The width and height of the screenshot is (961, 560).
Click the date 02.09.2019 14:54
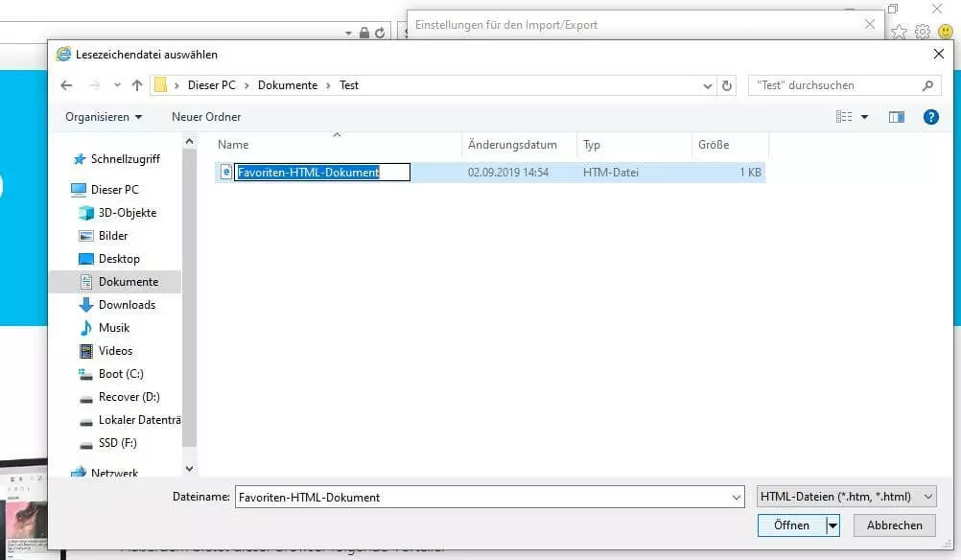(x=508, y=173)
